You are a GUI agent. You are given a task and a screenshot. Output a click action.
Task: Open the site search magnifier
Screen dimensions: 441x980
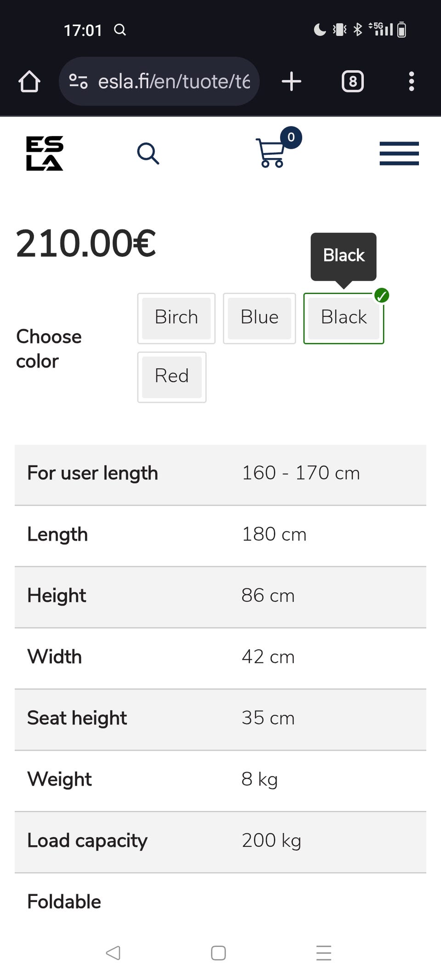pos(148,153)
